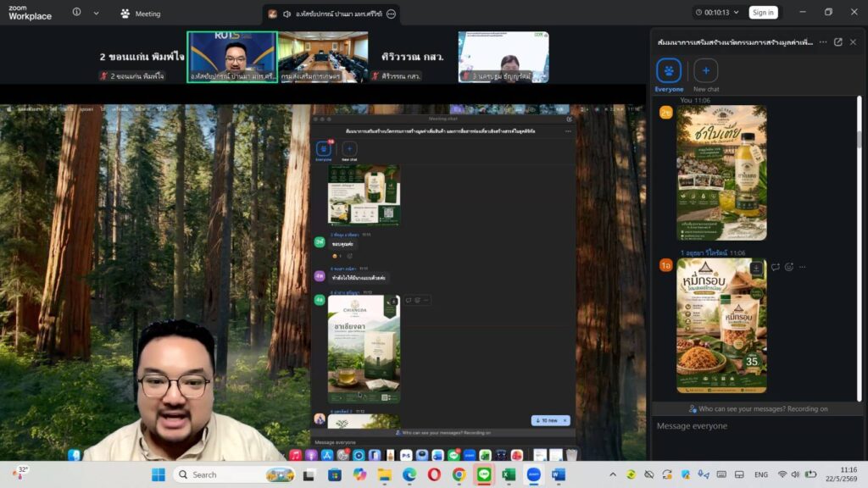The image size is (868, 488).
Task: Reply to the 11:06 chat message
Action: point(775,267)
